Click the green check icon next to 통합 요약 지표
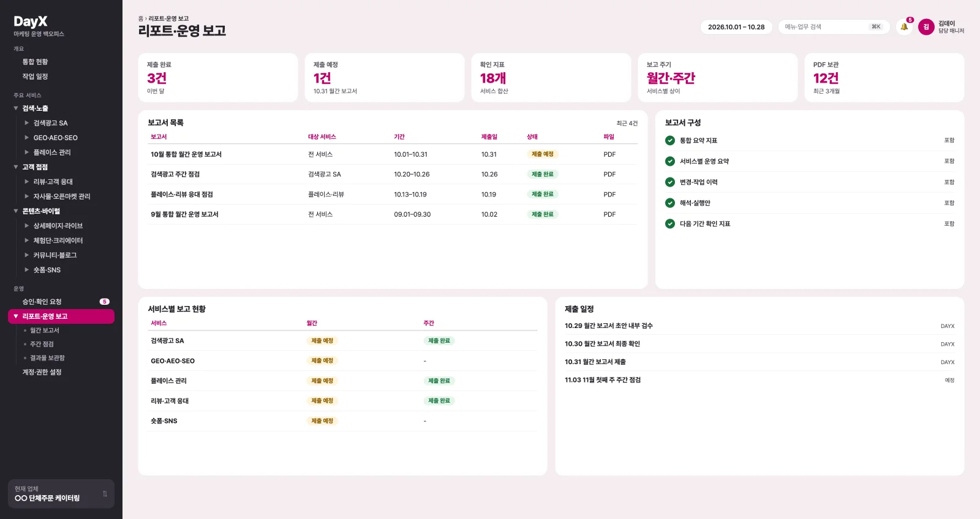The image size is (980, 519). 670,141
